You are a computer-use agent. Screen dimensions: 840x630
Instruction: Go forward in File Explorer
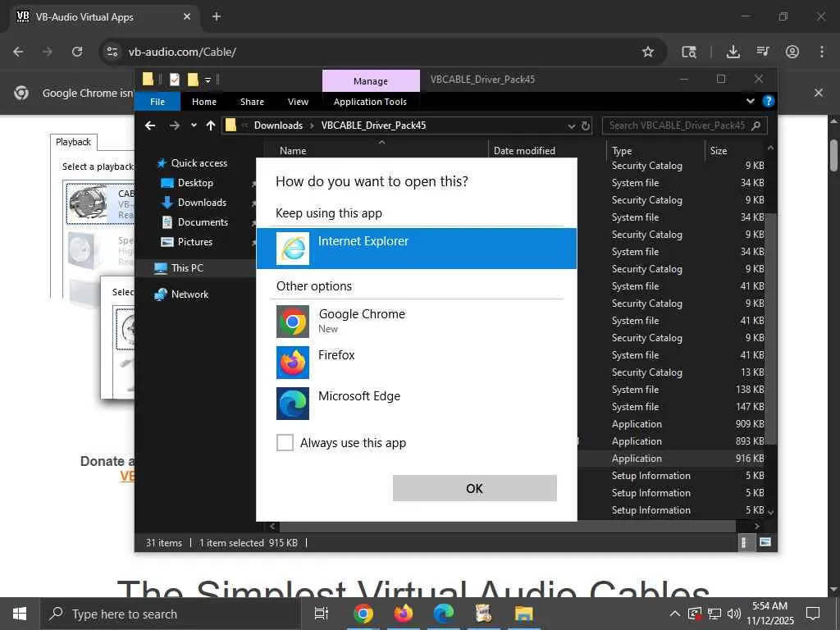click(174, 126)
